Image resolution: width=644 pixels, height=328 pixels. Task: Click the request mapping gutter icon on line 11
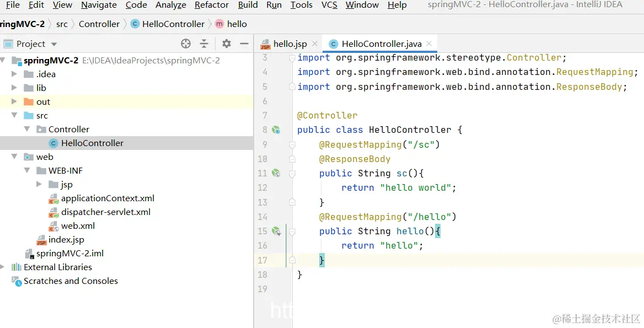[x=276, y=173]
